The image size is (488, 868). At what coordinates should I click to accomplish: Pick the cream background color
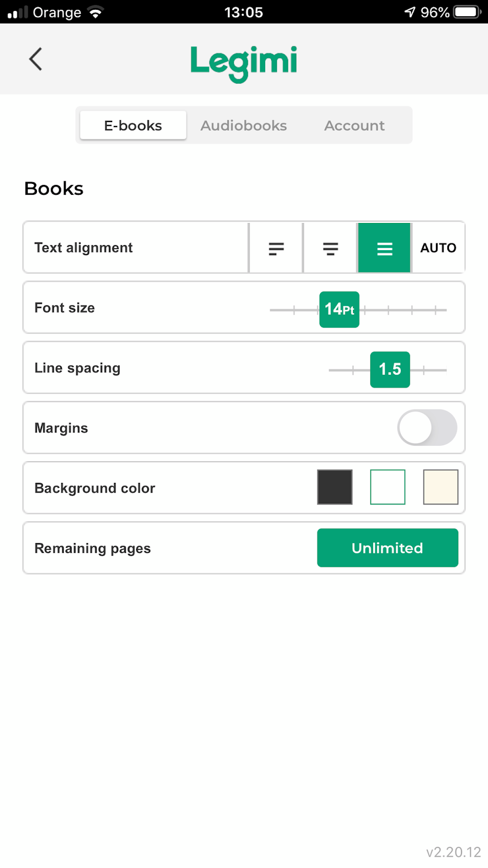pos(440,487)
